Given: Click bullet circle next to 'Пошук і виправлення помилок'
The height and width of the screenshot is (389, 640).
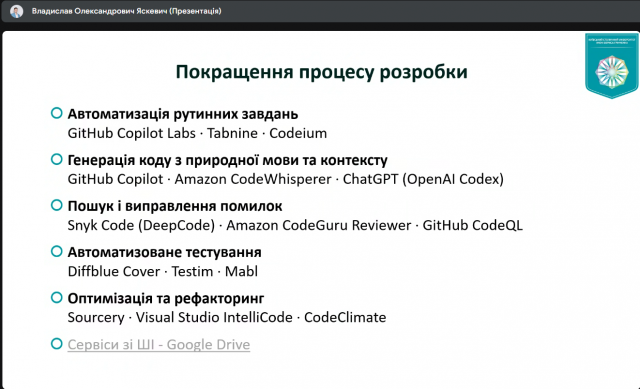Looking at the screenshot, I should click(57, 205).
